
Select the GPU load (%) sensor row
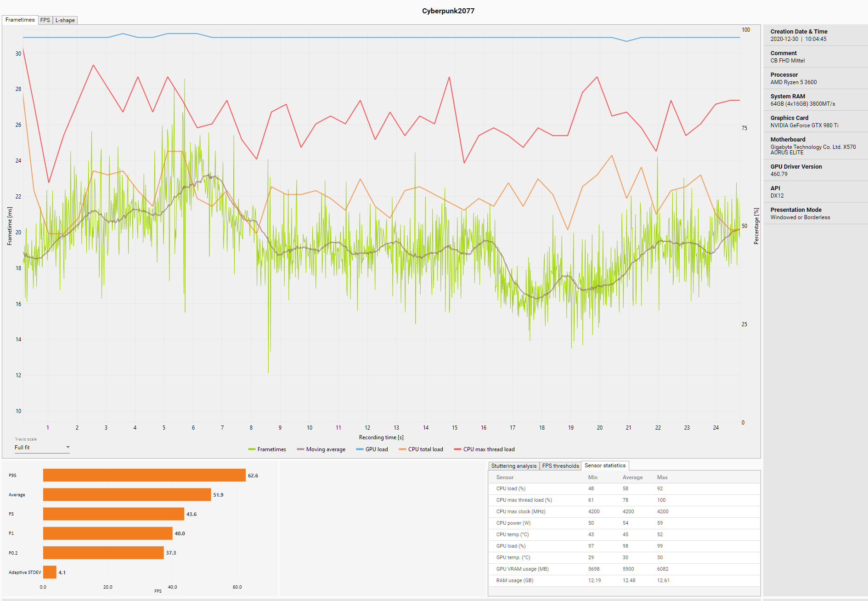pyautogui.click(x=624, y=546)
